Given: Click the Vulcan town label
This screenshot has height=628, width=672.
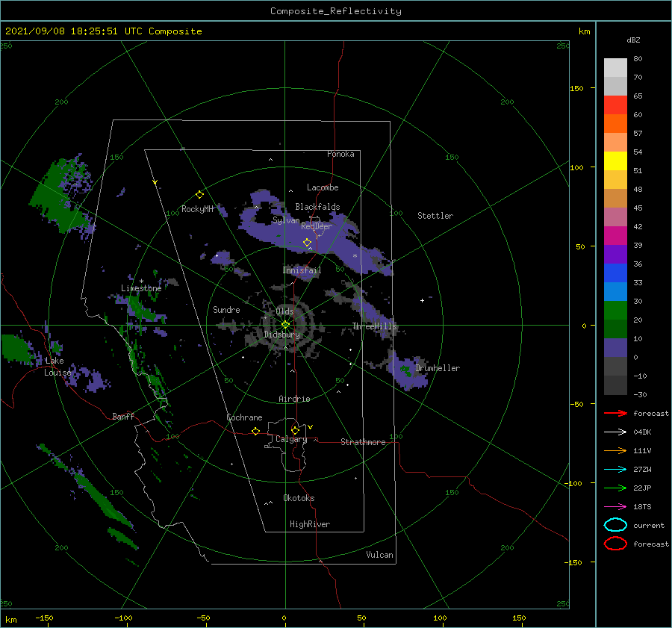Looking at the screenshot, I should coord(379,554).
